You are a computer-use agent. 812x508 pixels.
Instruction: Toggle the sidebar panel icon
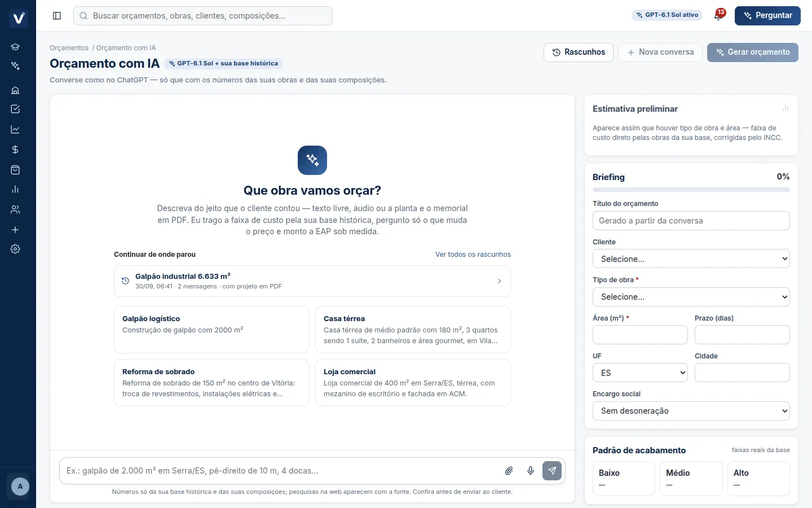coord(57,16)
